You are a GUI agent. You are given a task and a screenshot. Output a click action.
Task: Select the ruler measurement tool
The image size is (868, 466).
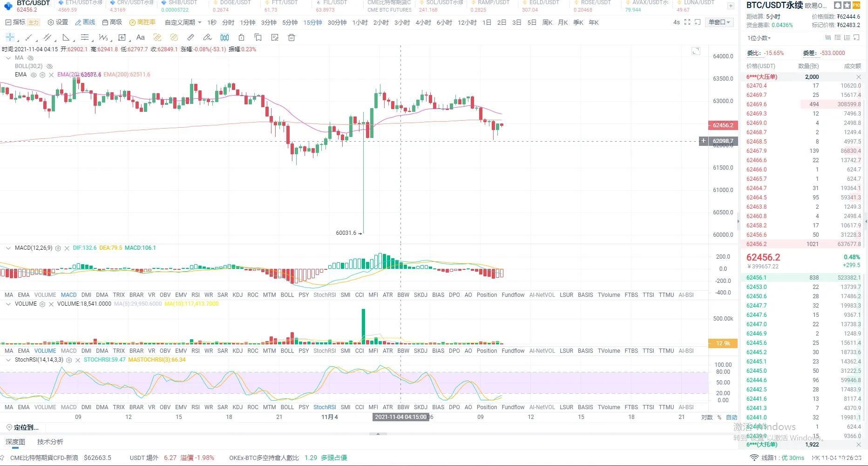coord(190,37)
